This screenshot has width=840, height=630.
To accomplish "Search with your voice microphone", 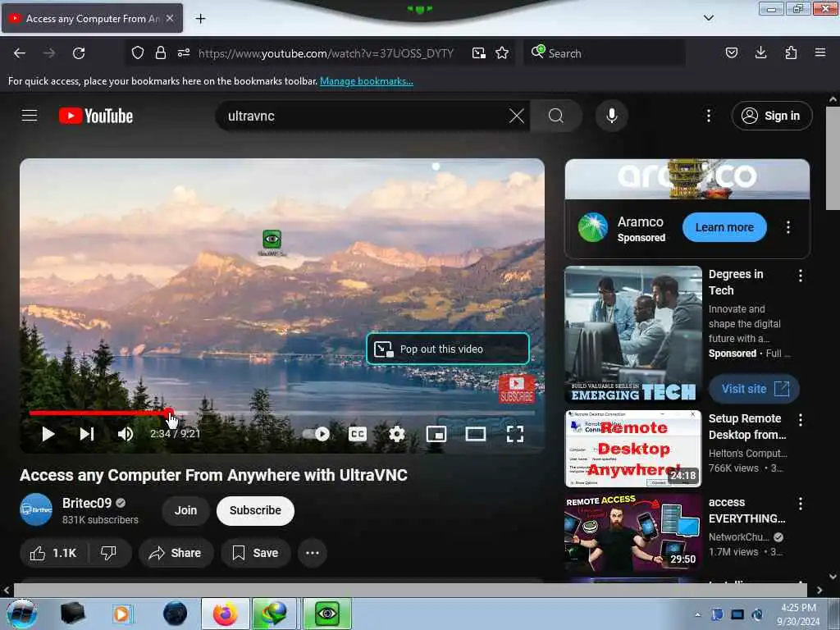I will coord(612,116).
